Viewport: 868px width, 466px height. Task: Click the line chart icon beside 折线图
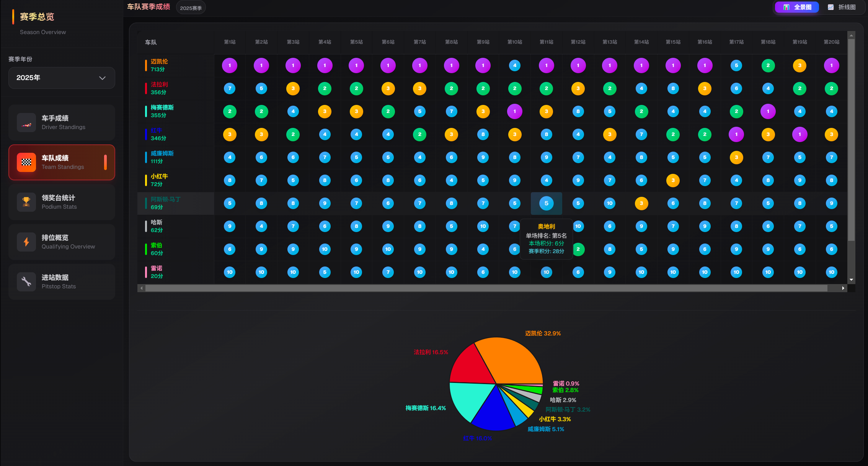[830, 7]
